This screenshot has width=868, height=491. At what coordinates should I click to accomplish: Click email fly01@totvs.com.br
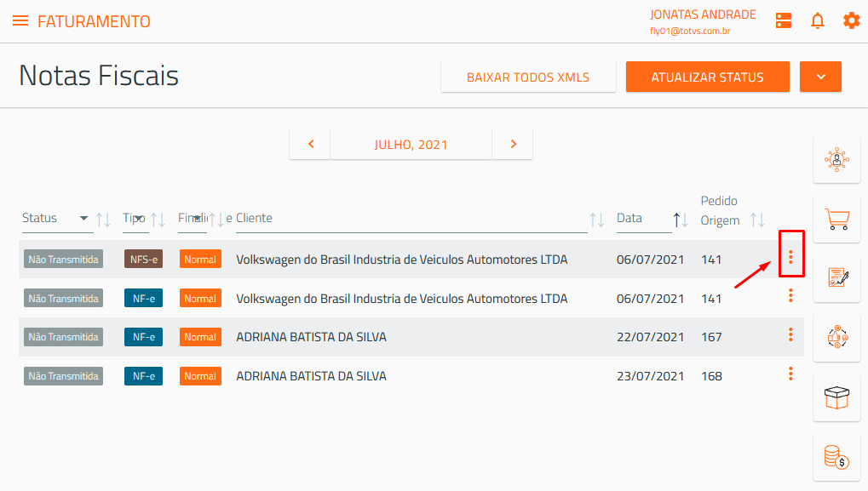click(690, 31)
